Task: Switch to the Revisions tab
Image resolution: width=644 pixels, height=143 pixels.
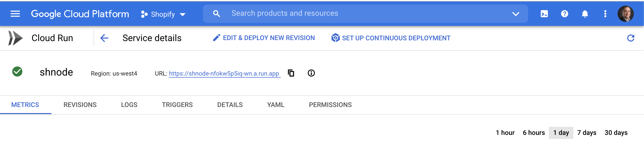Action: 80,105
